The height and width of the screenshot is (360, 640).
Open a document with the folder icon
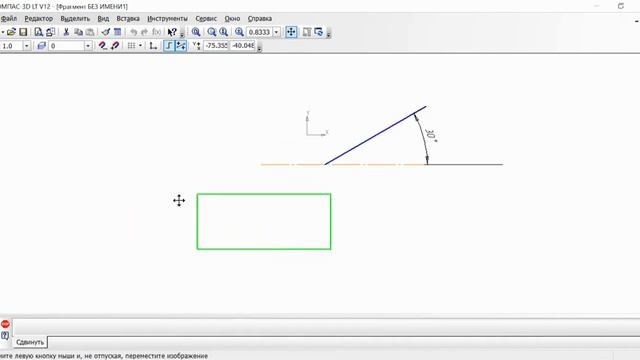11,32
